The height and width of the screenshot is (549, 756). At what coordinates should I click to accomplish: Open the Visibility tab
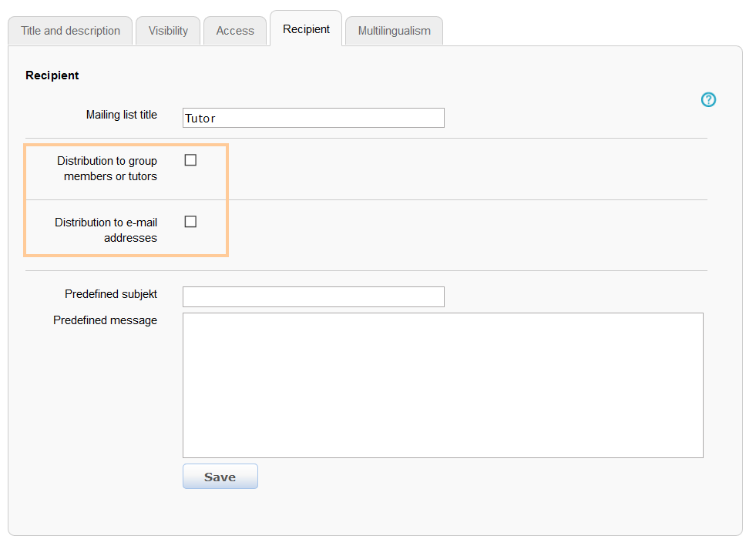tap(168, 31)
